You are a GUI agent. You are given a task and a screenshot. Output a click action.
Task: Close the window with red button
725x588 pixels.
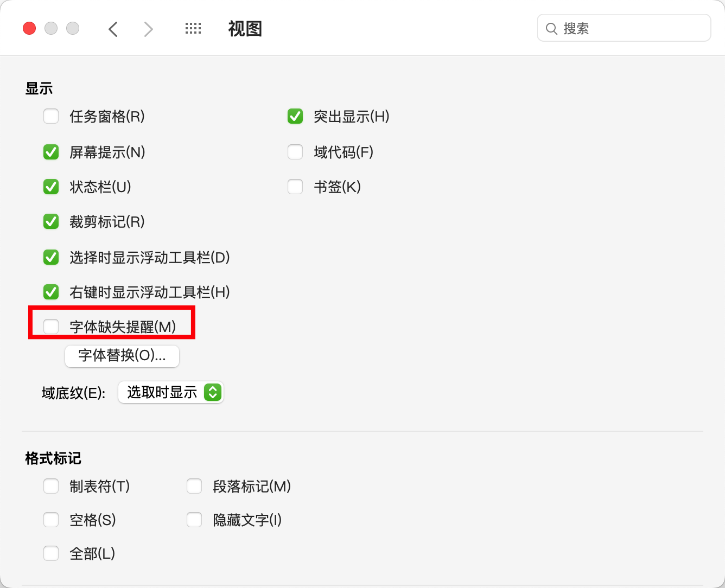coord(29,28)
